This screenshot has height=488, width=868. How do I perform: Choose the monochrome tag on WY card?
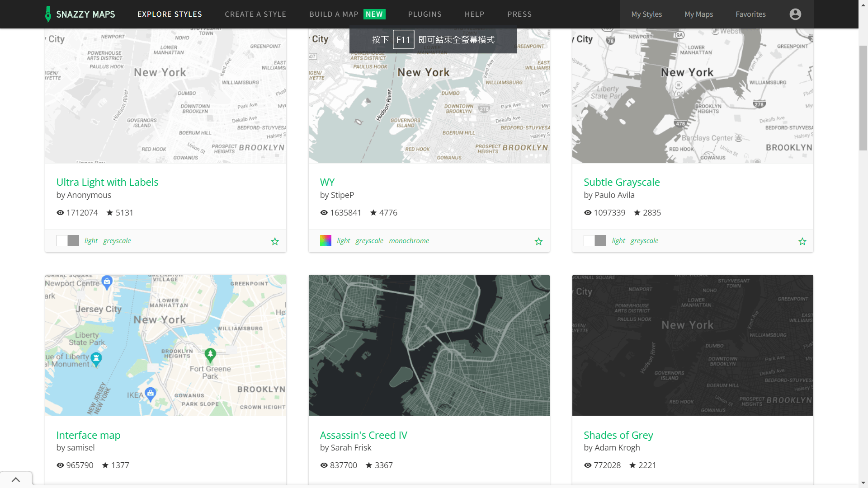tap(409, 240)
